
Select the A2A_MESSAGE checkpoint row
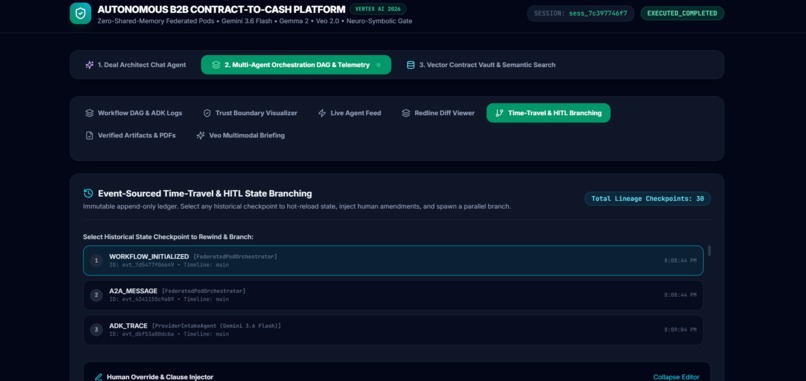(x=393, y=295)
